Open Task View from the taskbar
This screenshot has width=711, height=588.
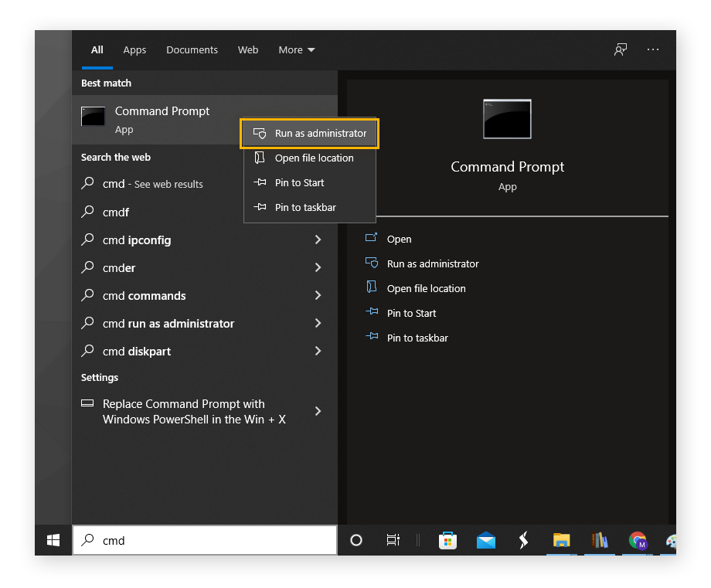pyautogui.click(x=393, y=541)
